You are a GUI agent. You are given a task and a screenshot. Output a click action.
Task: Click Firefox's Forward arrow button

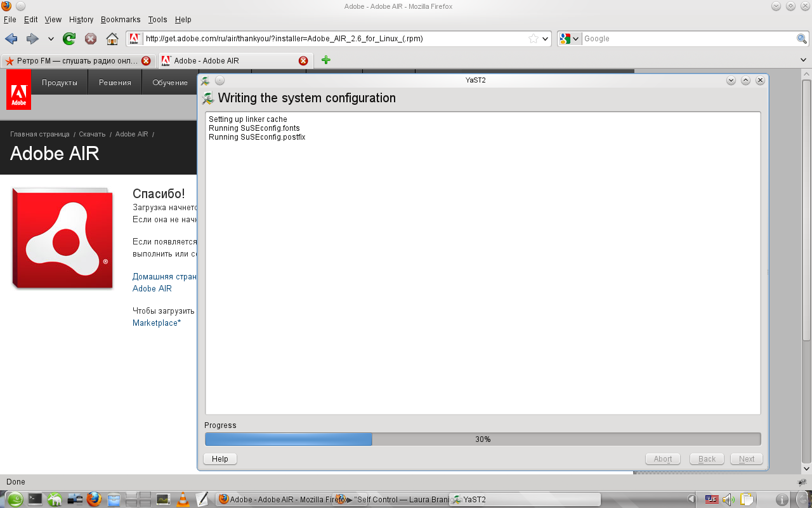32,39
